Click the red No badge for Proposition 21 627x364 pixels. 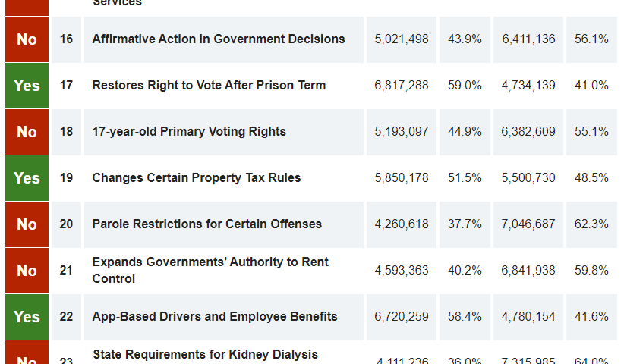click(x=27, y=271)
